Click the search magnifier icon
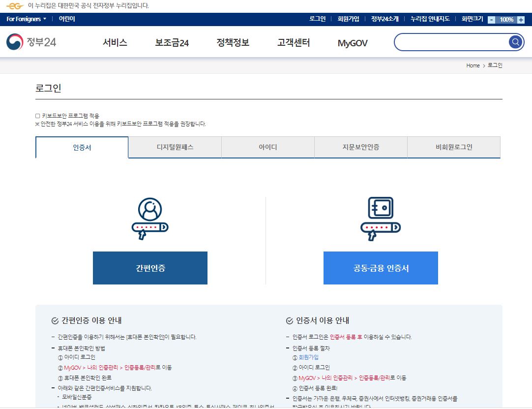 515,42
